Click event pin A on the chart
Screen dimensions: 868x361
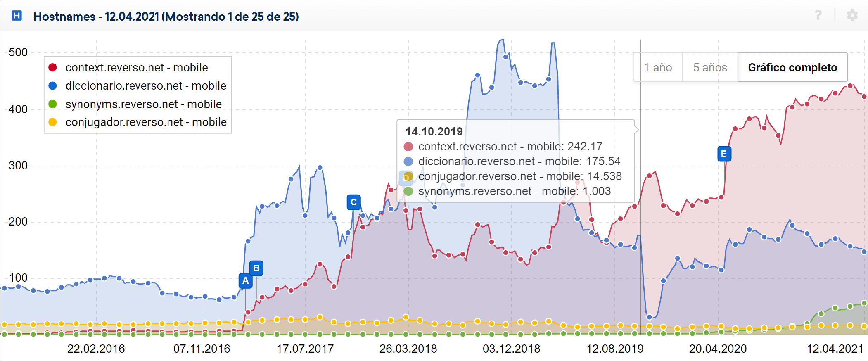point(245,281)
